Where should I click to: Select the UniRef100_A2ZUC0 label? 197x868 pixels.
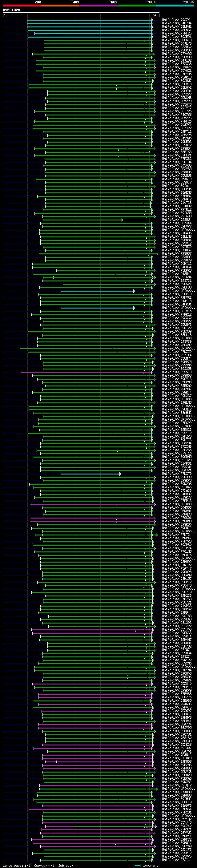pyautogui.click(x=177, y=47)
